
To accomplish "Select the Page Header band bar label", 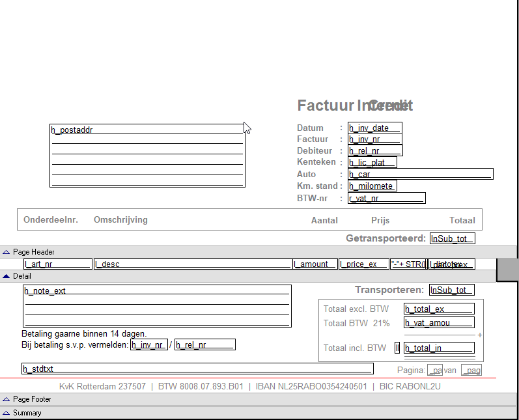I will point(33,252).
